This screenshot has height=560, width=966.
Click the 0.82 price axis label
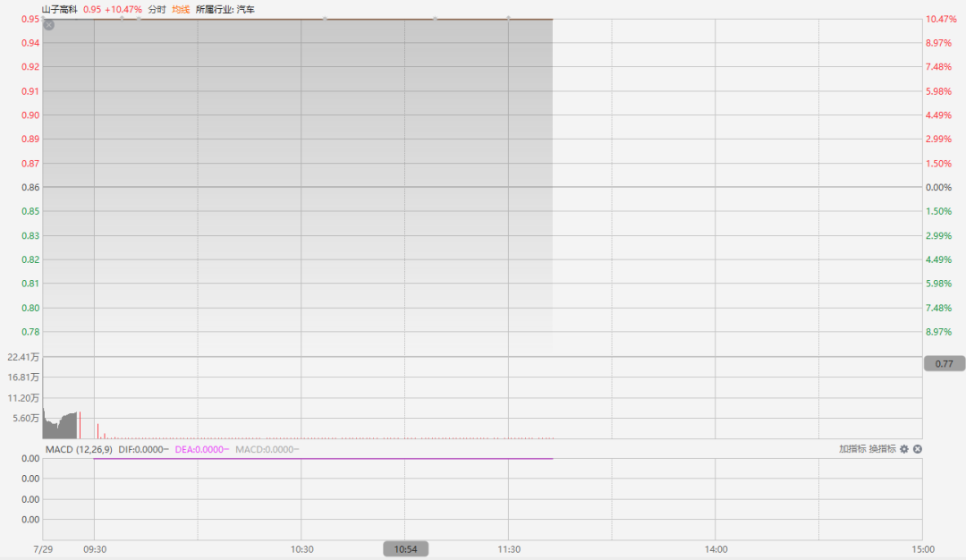point(30,259)
